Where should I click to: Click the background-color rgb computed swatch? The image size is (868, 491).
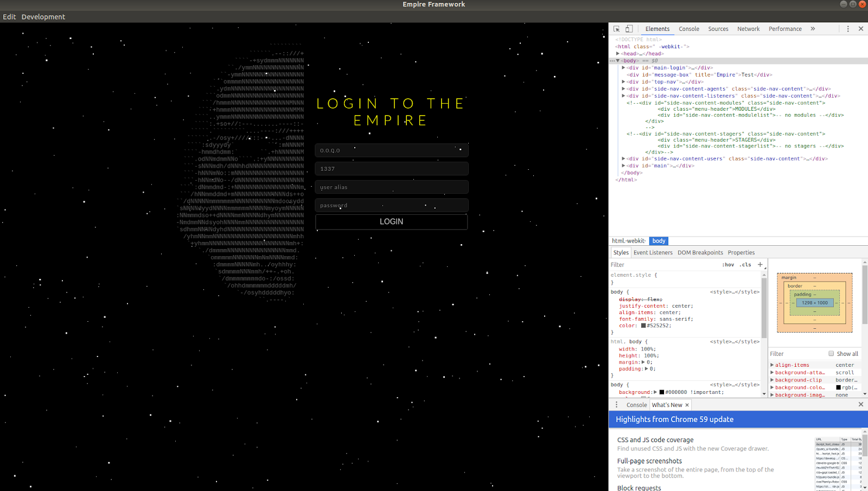coord(838,388)
